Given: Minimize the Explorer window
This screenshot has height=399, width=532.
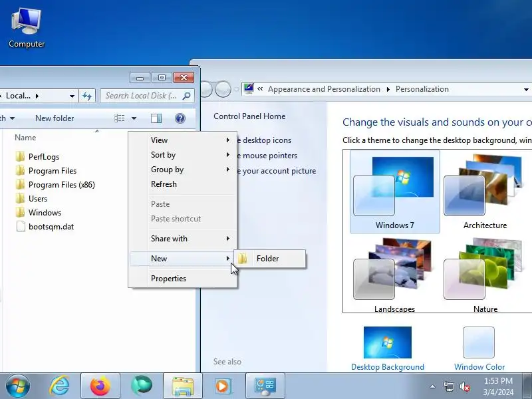Looking at the screenshot, I should coord(140,78).
